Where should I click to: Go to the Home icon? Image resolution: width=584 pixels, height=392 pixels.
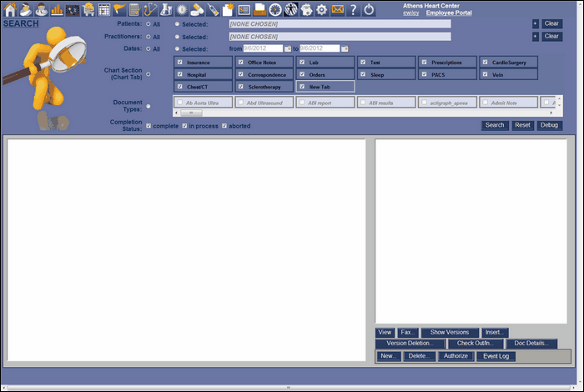point(10,10)
